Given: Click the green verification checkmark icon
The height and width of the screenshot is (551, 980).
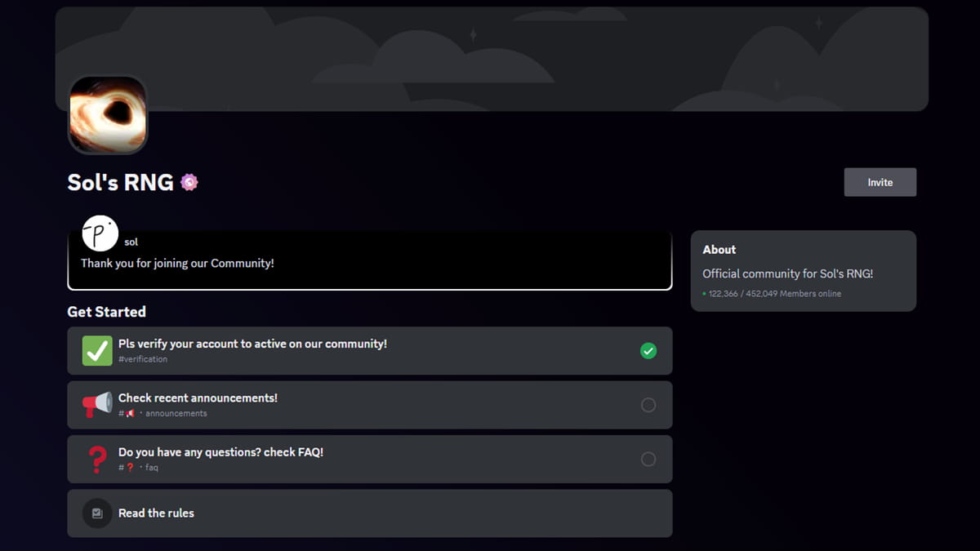Looking at the screenshot, I should 96,350.
